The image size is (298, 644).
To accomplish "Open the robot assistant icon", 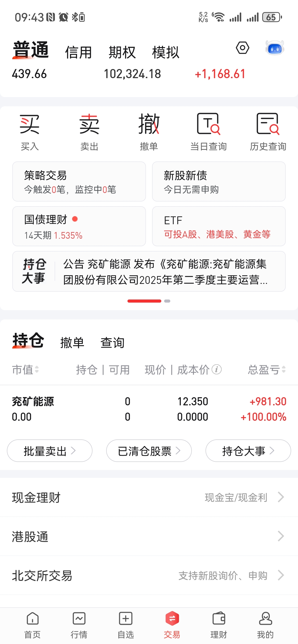I will pyautogui.click(x=275, y=48).
